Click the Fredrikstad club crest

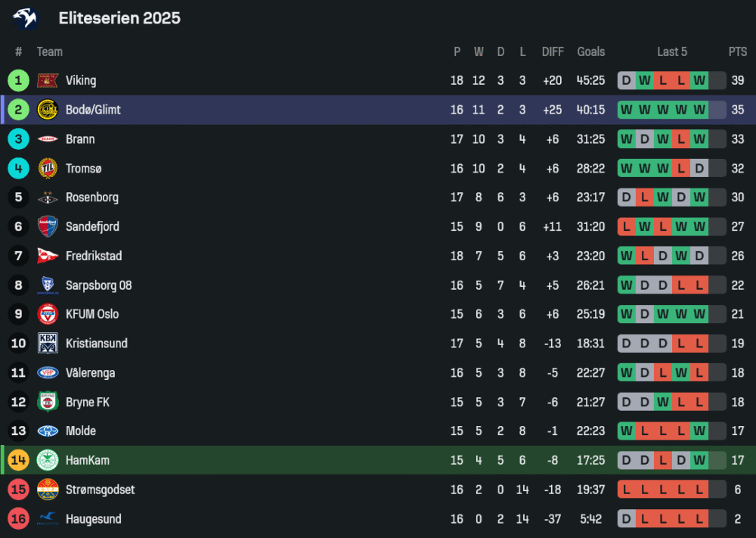coord(48,256)
